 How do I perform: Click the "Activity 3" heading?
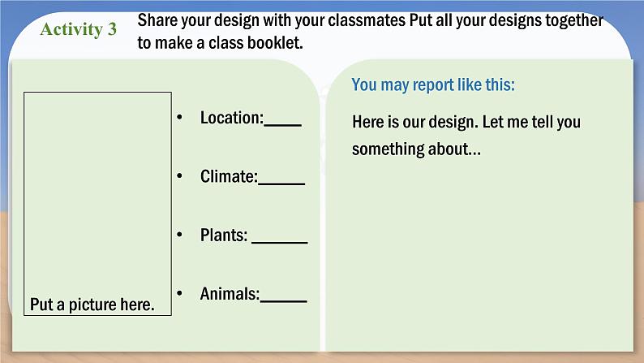[x=79, y=30]
